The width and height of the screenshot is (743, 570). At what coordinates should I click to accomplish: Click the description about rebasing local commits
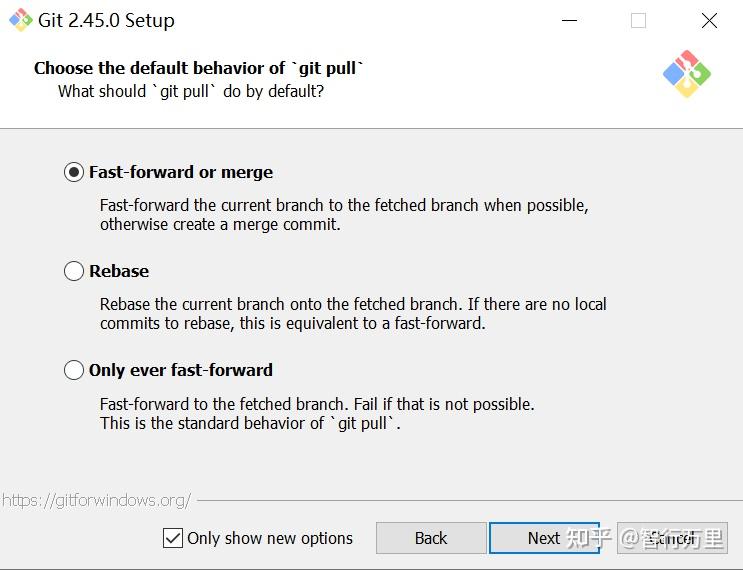coord(353,313)
